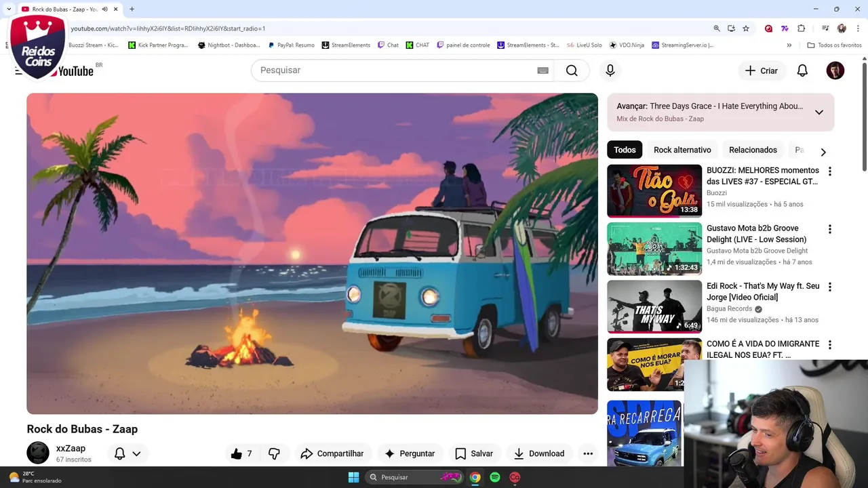This screenshot has height=488, width=868.
Task: Toggle channel notification bell for xxZaap
Action: click(119, 453)
